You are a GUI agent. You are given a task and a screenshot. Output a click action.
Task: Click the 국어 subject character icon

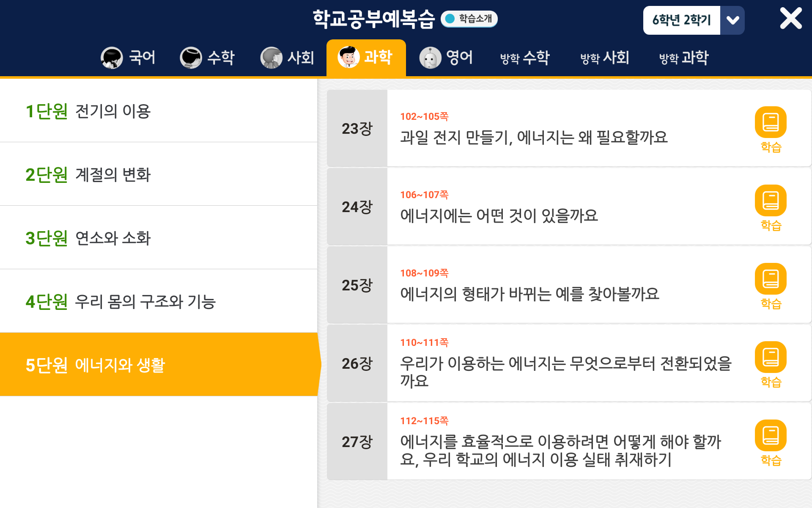[112, 58]
